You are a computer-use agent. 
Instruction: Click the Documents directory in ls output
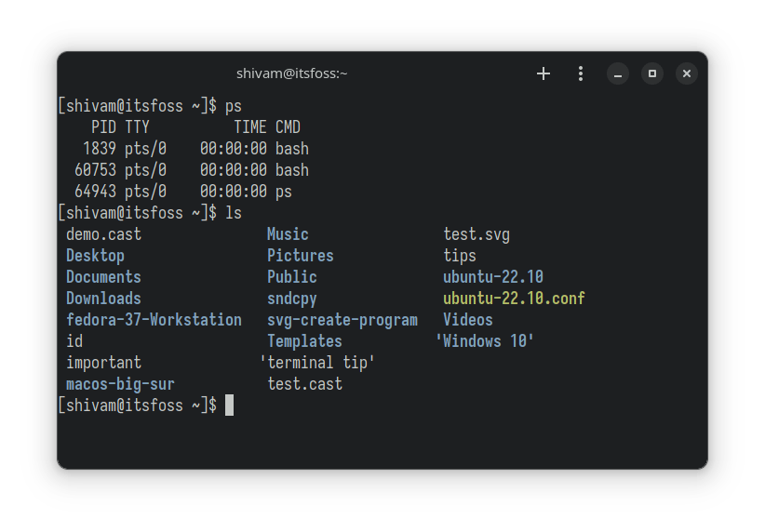pyautogui.click(x=103, y=277)
